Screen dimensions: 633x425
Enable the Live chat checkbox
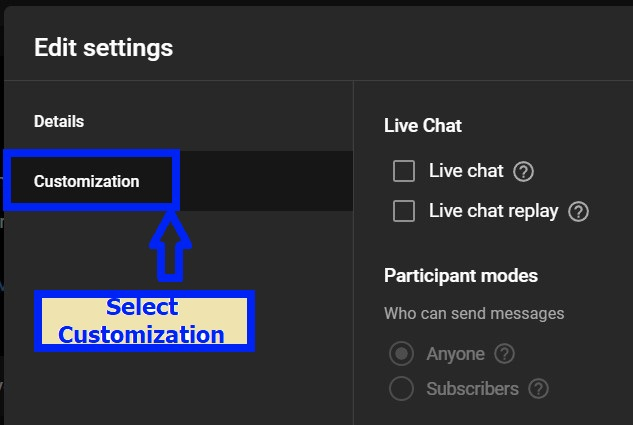pyautogui.click(x=404, y=171)
